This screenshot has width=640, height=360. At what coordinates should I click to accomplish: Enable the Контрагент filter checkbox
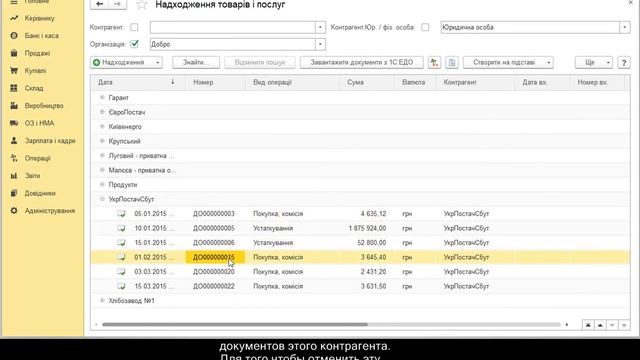(134, 27)
